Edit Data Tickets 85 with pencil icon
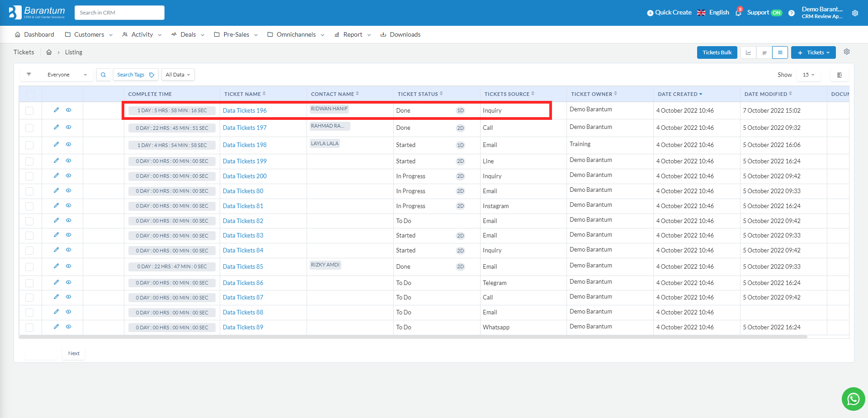This screenshot has height=418, width=868. coord(57,266)
